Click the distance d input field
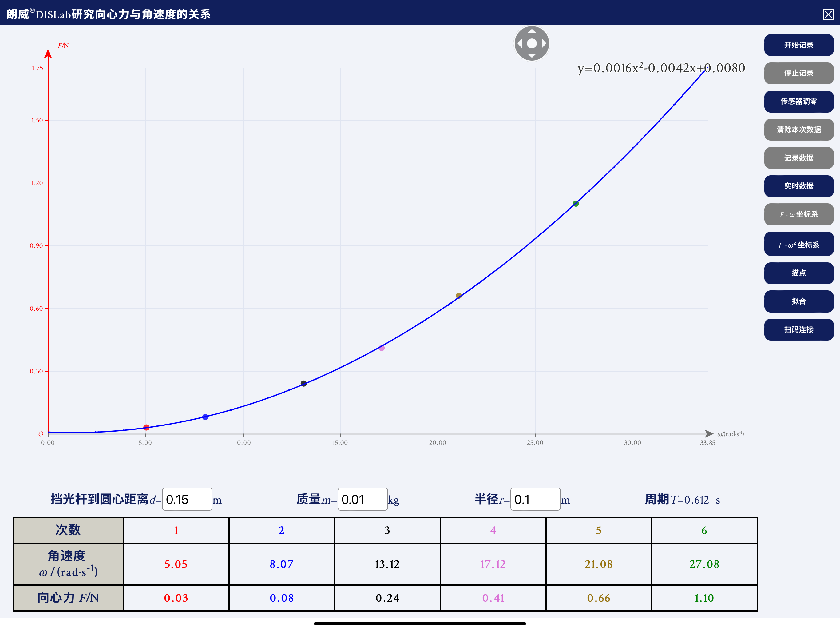This screenshot has width=840, height=630. (187, 499)
